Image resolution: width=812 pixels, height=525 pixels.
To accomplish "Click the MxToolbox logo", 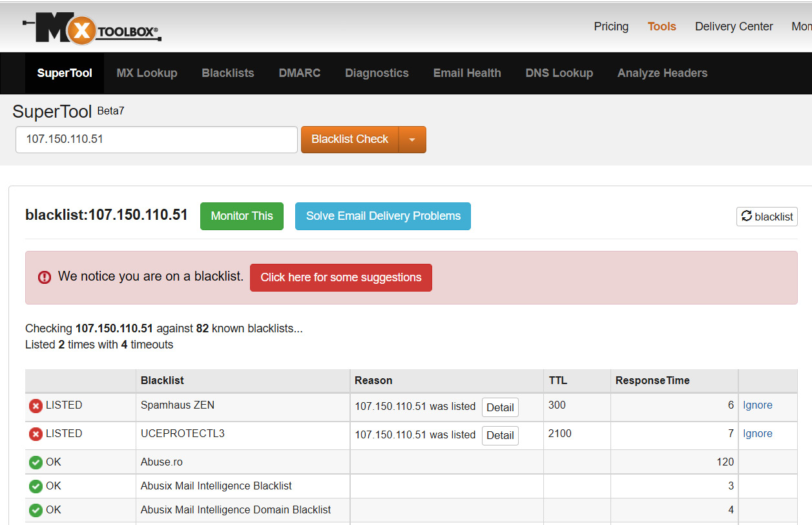I will point(92,27).
